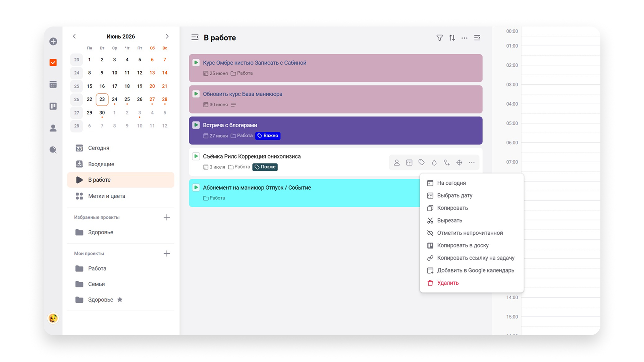Collapse left panel using header menu icon
The height and width of the screenshot is (362, 644).
(x=195, y=37)
